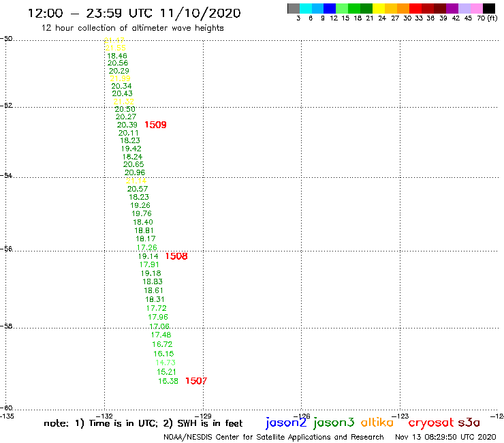Click the '70 (ft)' legend label
Viewport: 504px width, 443px height.
[487, 18]
